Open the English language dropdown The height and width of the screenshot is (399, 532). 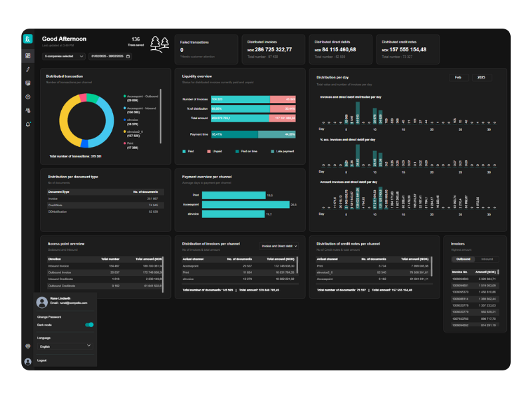pyautogui.click(x=65, y=346)
